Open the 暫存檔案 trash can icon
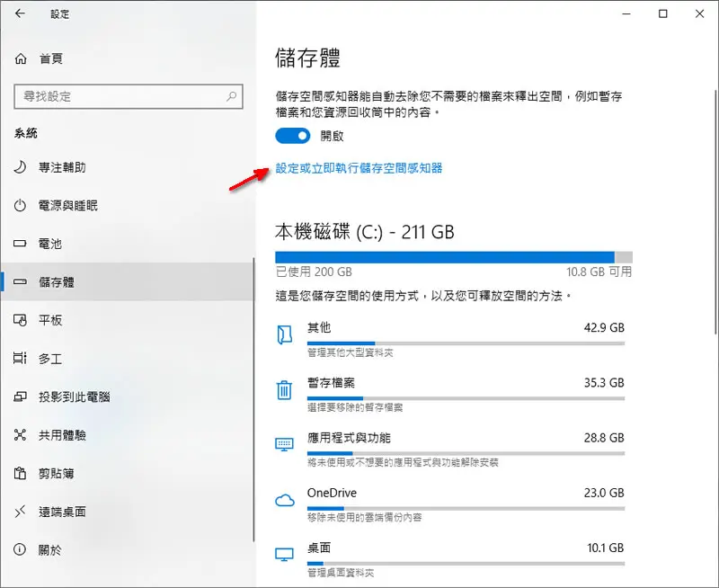719x588 pixels. (x=284, y=390)
